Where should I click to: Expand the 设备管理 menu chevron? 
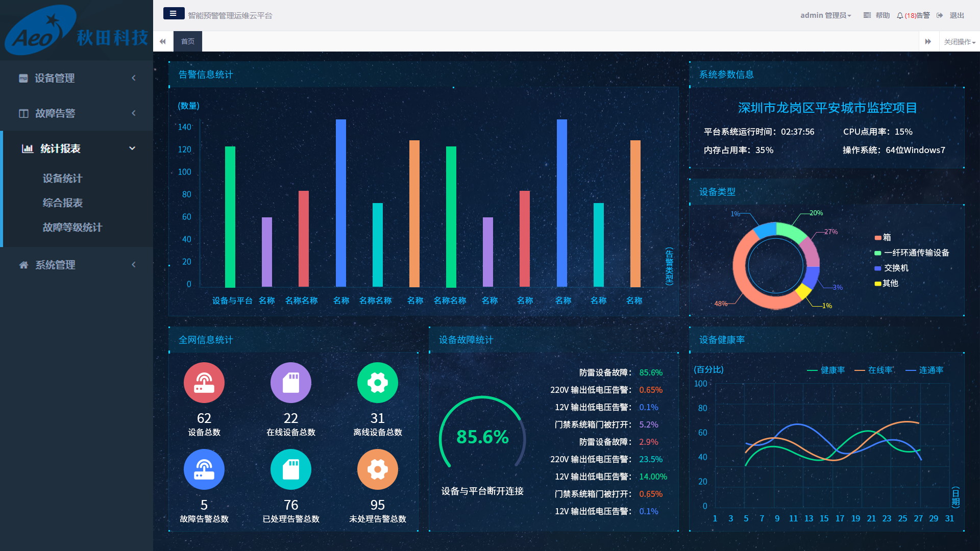(x=134, y=78)
